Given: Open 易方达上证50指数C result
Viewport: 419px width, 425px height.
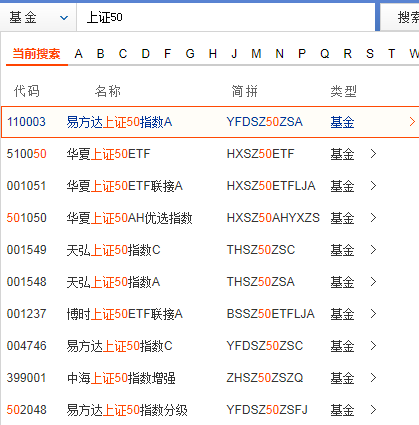Looking at the screenshot, I should [x=119, y=346].
